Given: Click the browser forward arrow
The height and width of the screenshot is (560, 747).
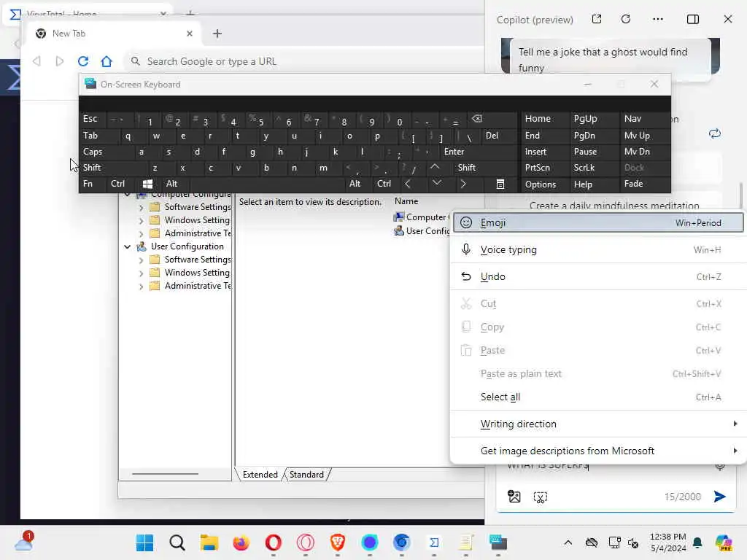Looking at the screenshot, I should click(60, 61).
